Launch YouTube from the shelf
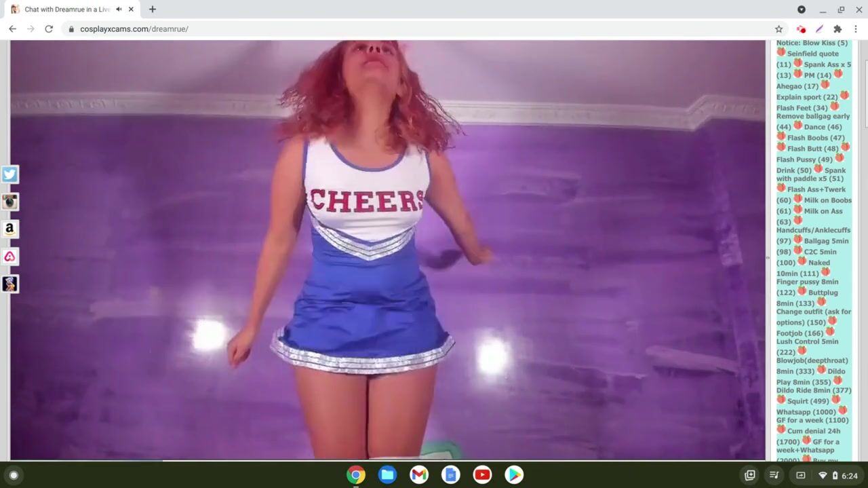Viewport: 868px width, 488px height. click(x=482, y=475)
